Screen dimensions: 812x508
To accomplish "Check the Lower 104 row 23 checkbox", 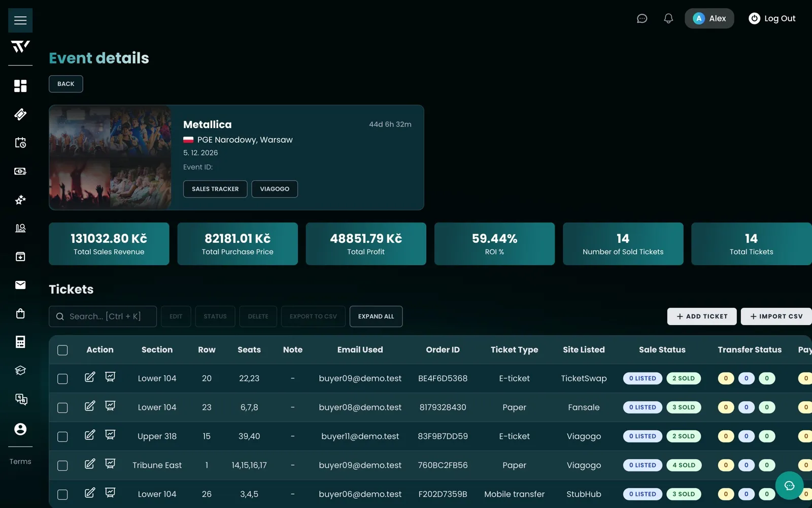I will coord(62,408).
